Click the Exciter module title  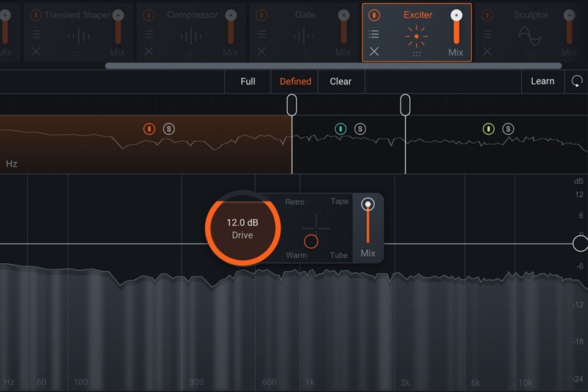pyautogui.click(x=417, y=15)
